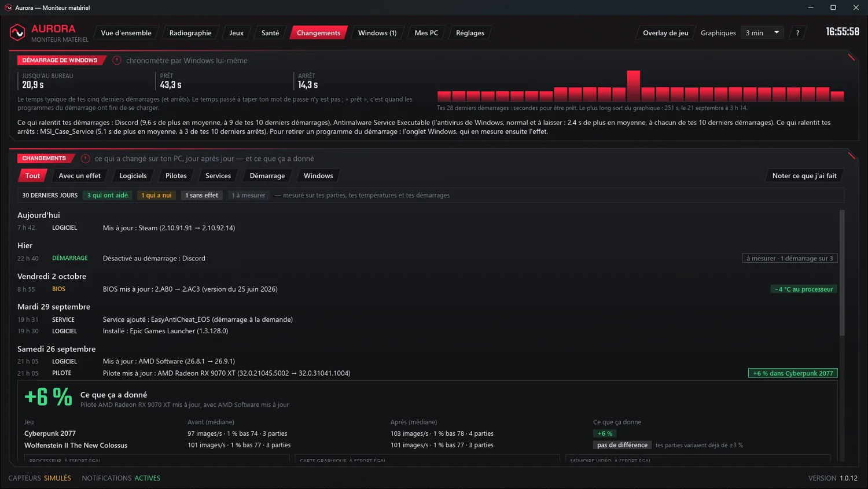Screen dimensions: 868x489
Task: Select the Steam update row from today
Action: click(x=427, y=228)
